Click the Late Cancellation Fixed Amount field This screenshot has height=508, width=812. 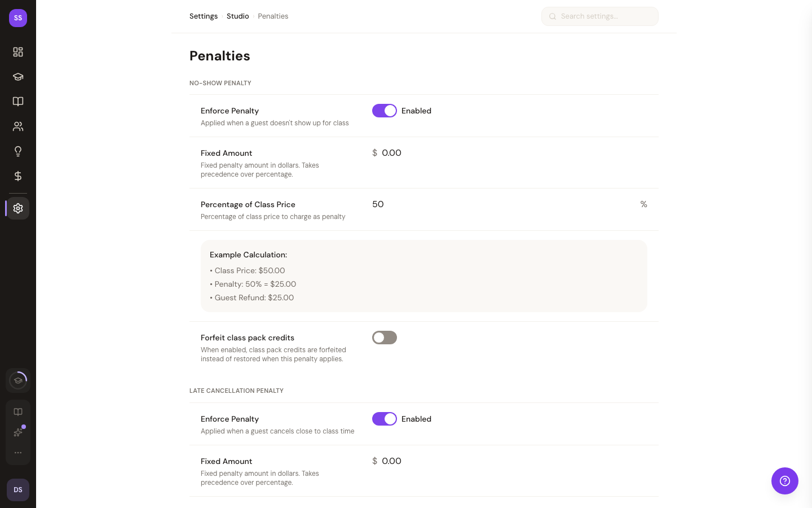coord(507,461)
